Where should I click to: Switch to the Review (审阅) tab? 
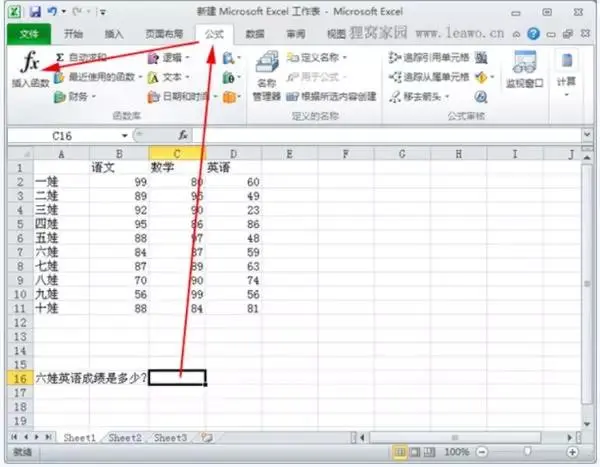coord(296,34)
